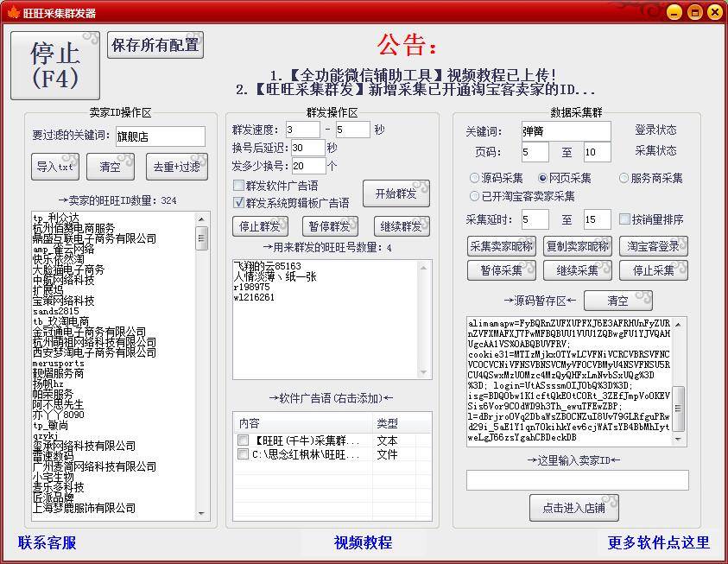The image size is (728, 564).
Task: Click the 停止 (F4) stop button
Action: (55, 66)
